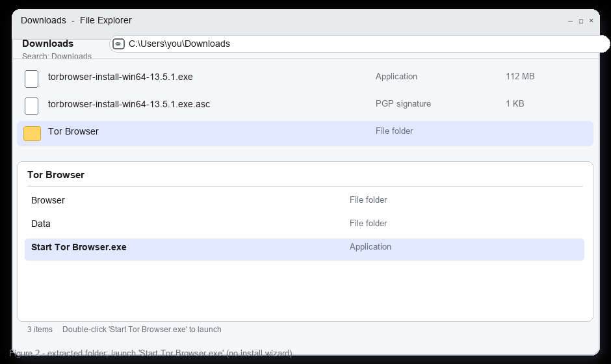The width and height of the screenshot is (611, 364).
Task: Click the PGP signature type label
Action: pos(403,103)
